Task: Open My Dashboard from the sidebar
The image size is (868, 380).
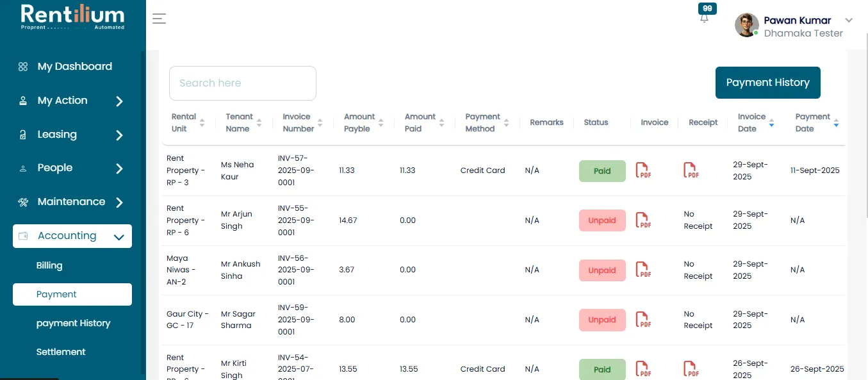Action: [75, 67]
